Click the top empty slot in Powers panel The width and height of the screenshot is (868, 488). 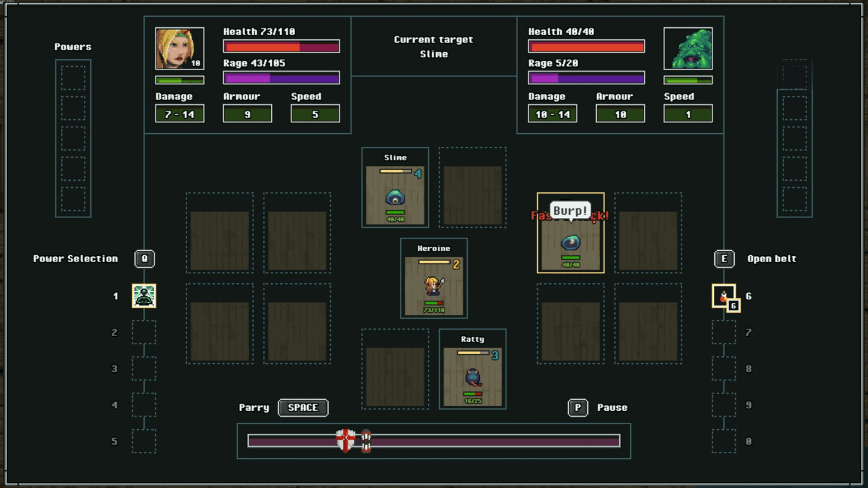73,78
